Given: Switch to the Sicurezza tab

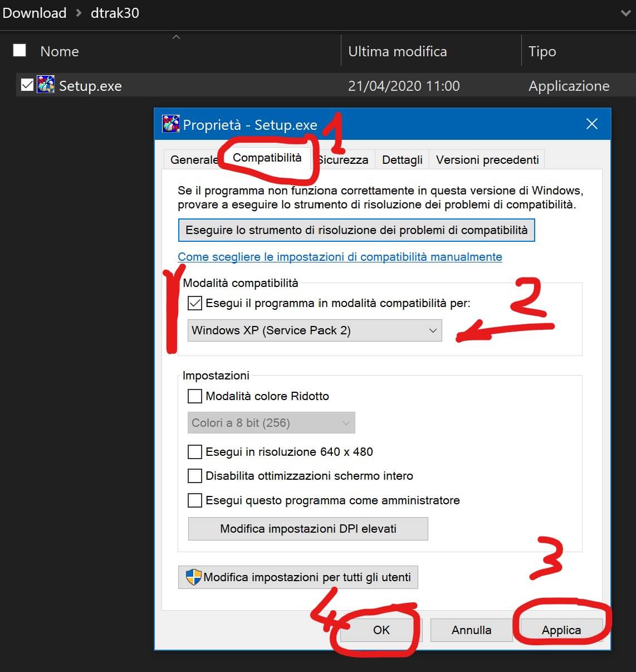Looking at the screenshot, I should 344,160.
